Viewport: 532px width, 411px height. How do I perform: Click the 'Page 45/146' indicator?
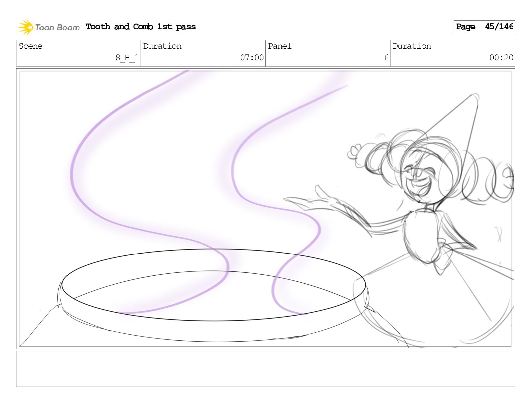pos(484,27)
